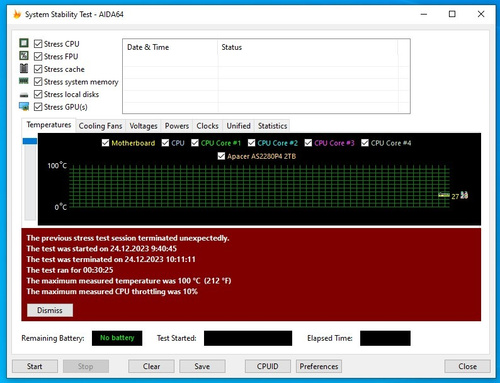Click the disk drive icon beside Stress local disks

[x=24, y=95]
